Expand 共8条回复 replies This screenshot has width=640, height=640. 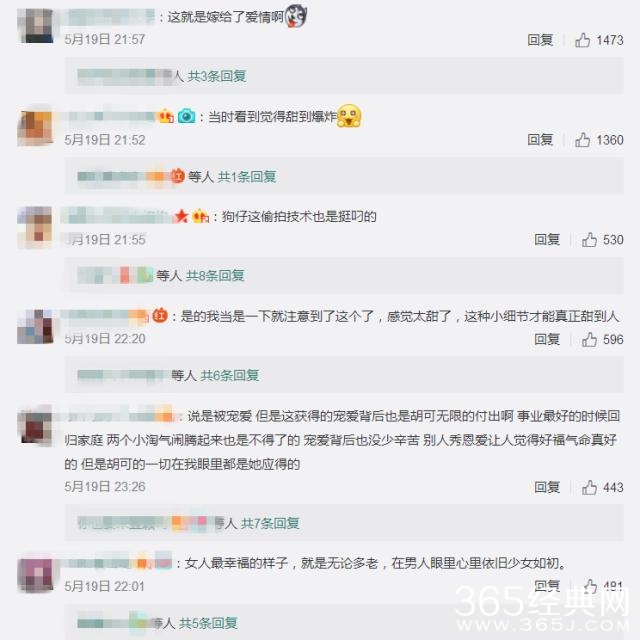point(215,276)
